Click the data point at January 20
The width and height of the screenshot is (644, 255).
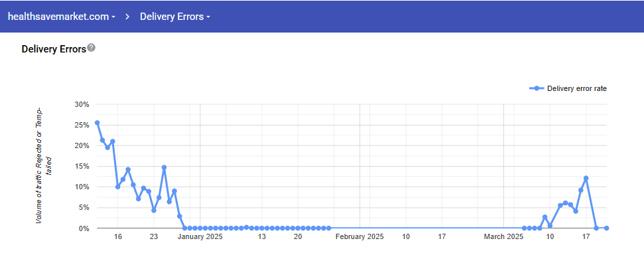298,228
